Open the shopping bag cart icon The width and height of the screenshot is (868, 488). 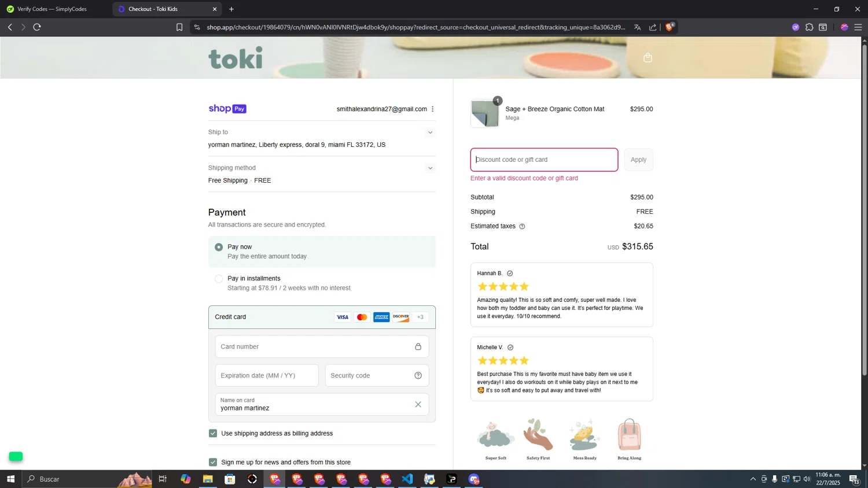coord(648,57)
